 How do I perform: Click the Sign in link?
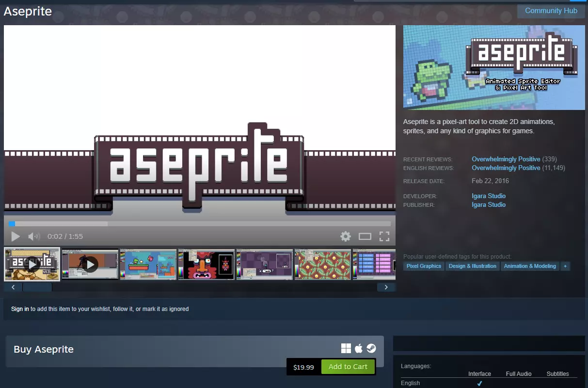click(x=20, y=309)
